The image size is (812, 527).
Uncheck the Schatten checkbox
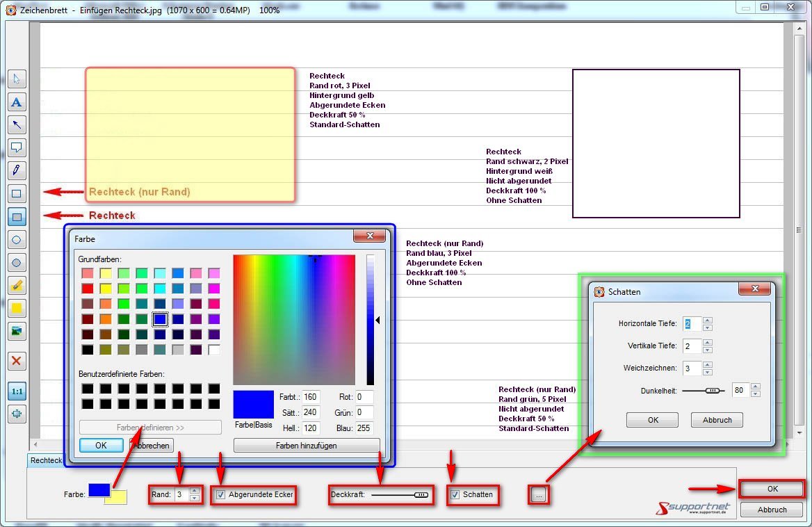(455, 495)
